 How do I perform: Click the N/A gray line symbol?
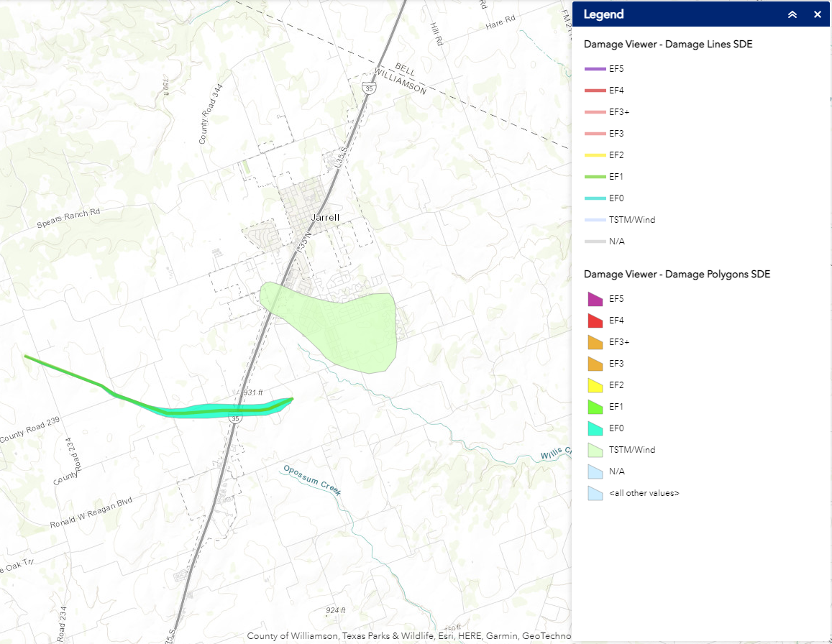tap(595, 241)
